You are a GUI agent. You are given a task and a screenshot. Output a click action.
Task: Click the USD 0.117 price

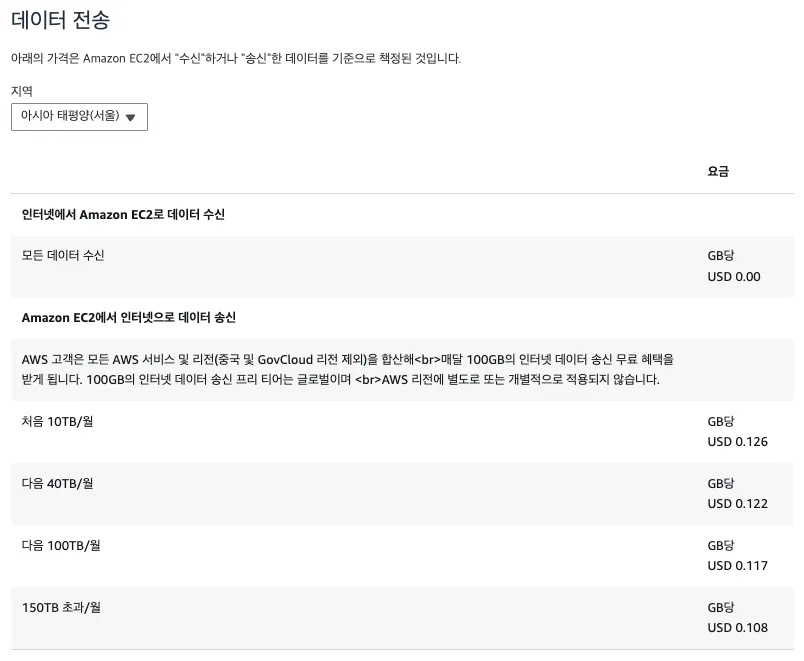737,566
